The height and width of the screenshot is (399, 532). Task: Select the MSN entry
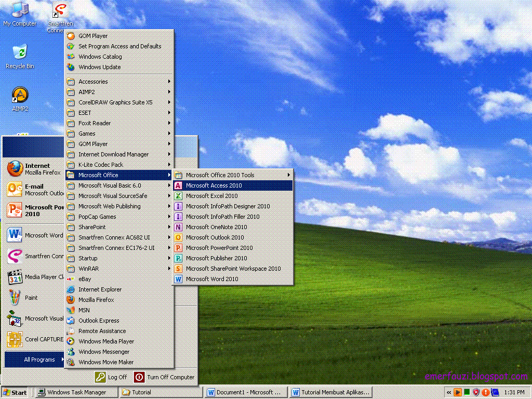coord(119,310)
